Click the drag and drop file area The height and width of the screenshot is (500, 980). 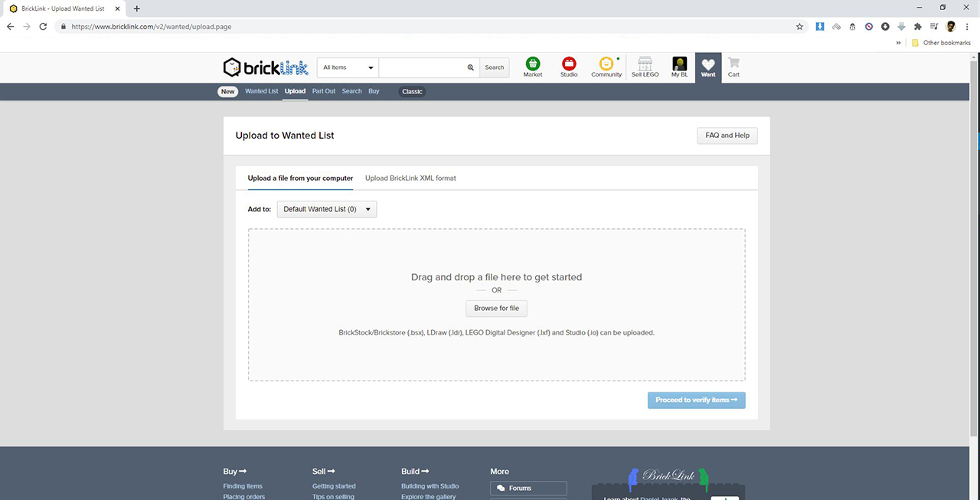(x=496, y=305)
